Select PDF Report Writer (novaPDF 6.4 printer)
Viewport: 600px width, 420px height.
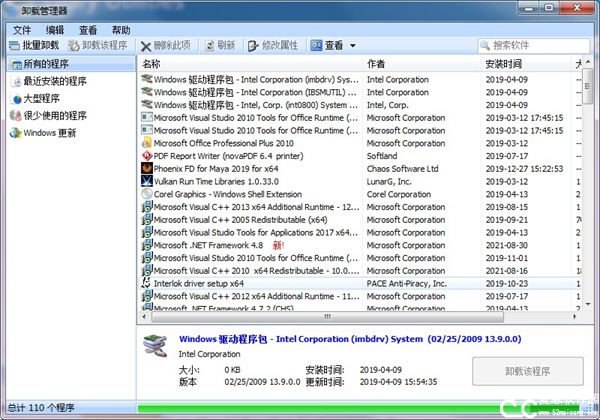[x=360, y=156]
